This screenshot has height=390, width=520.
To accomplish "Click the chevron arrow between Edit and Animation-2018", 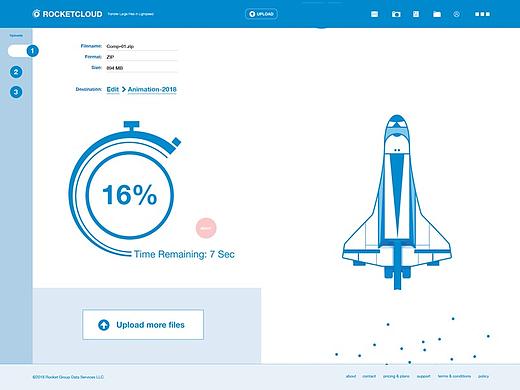I will [124, 89].
